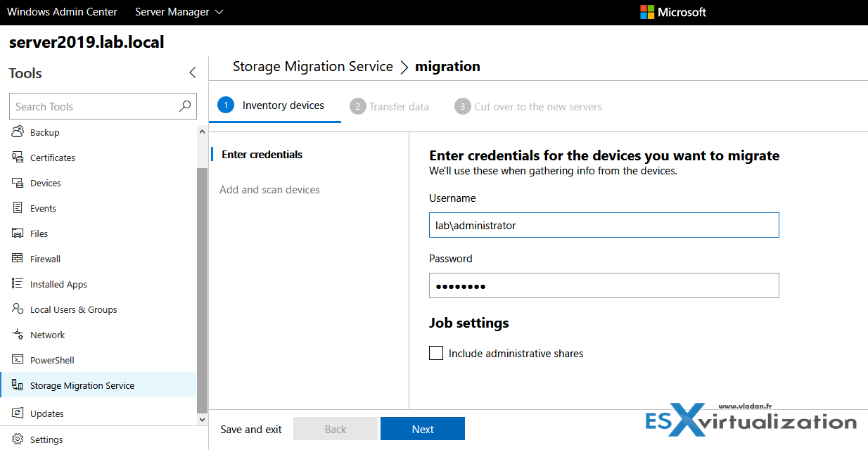Screen dimensions: 868x450
Task: Select the Transfer data step tab
Action: pos(389,107)
